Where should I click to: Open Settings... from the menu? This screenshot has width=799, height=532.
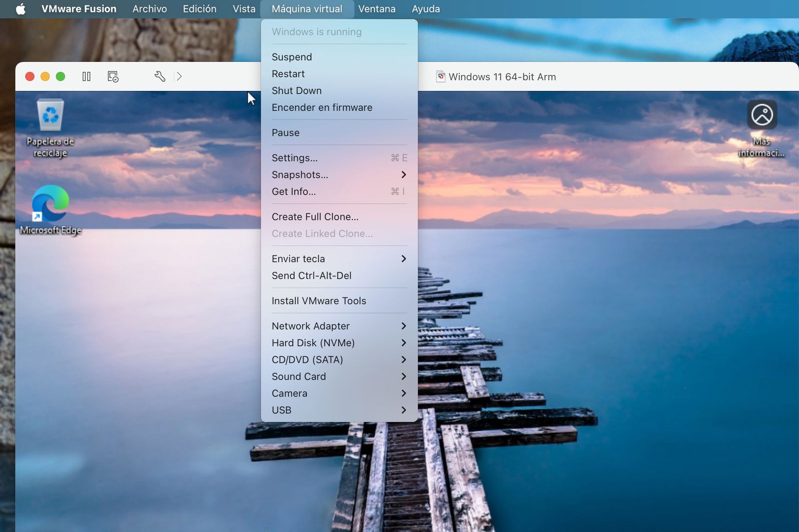point(339,158)
